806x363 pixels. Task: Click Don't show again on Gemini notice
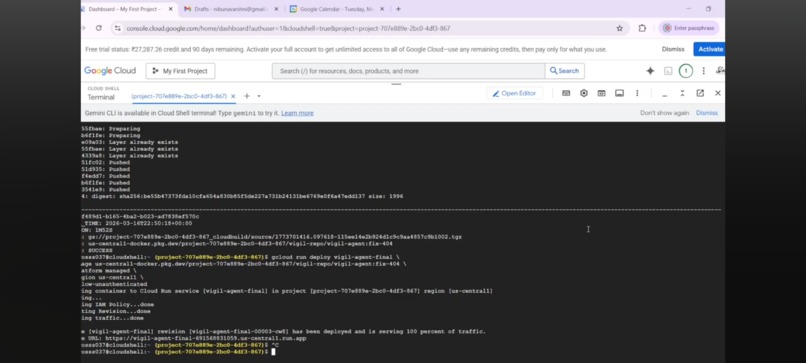coord(664,113)
